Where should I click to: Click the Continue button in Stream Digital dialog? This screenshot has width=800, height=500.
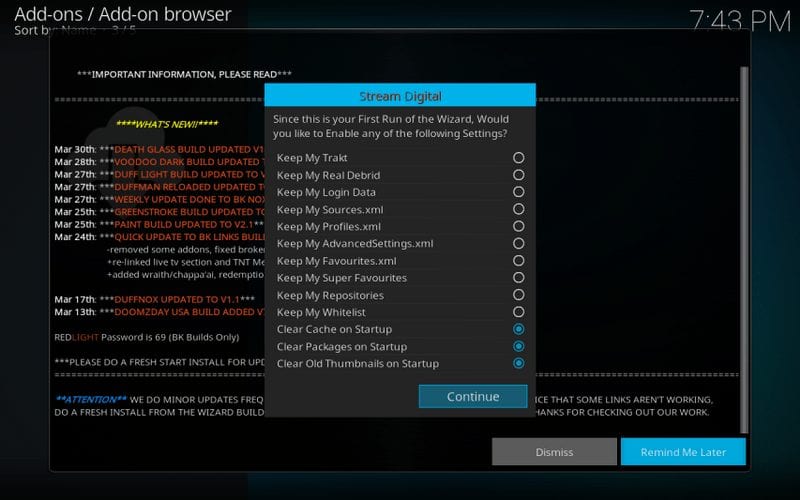(x=473, y=396)
